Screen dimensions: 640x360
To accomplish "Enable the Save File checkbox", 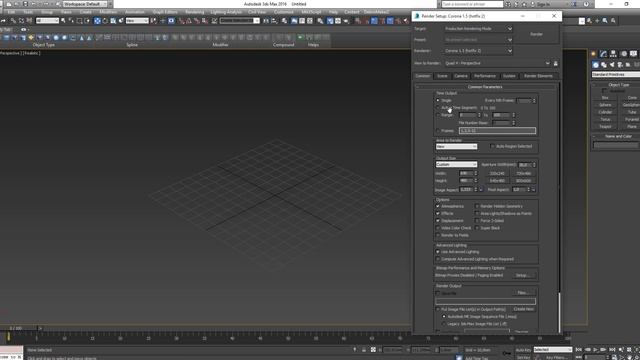I will coord(438,293).
